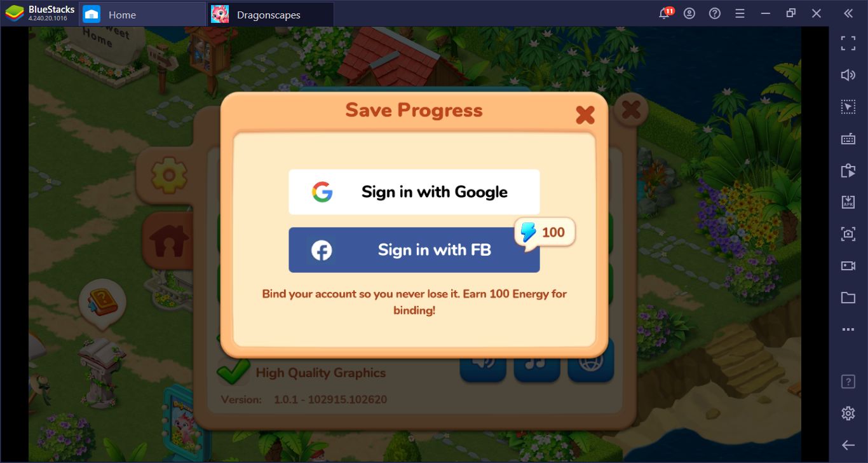Open the media folder icon
The image size is (868, 463).
click(x=848, y=298)
